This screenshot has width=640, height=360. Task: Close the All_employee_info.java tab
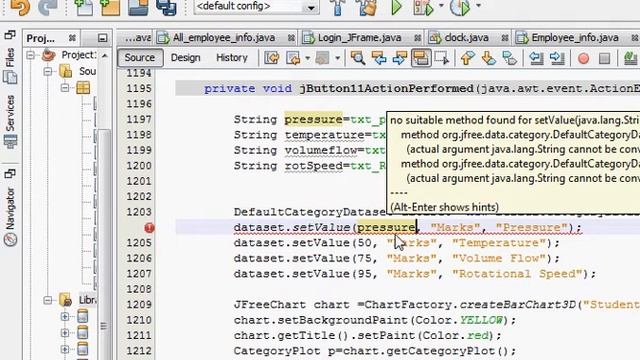291,38
